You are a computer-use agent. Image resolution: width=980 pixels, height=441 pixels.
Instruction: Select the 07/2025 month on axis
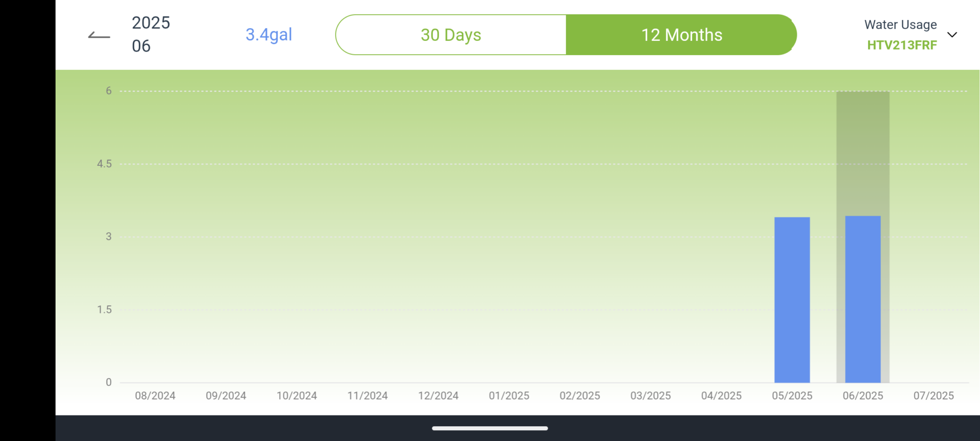coord(934,396)
